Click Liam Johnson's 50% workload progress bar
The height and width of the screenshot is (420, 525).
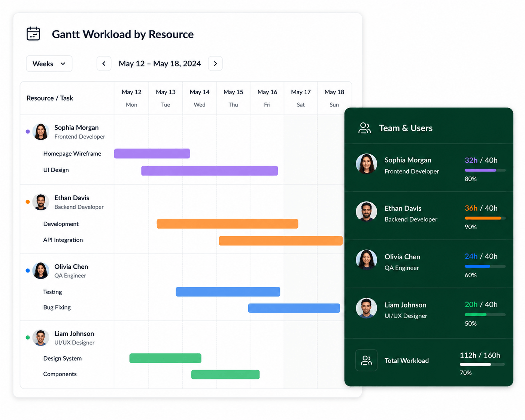tap(485, 315)
